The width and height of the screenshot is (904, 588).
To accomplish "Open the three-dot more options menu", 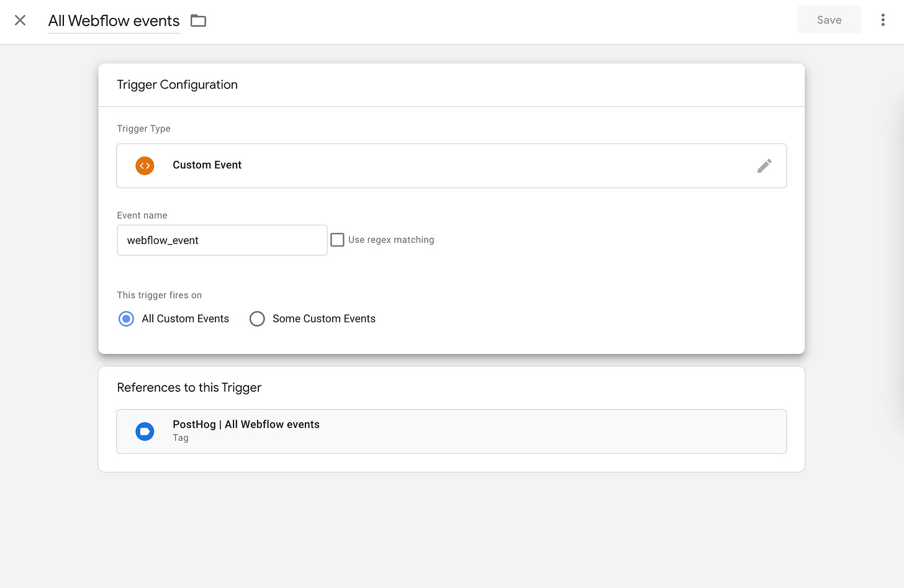I will pos(882,20).
